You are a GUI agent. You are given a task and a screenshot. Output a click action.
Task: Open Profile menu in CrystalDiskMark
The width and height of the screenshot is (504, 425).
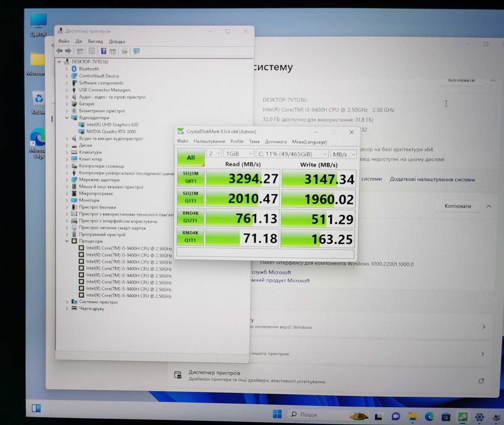coord(237,141)
